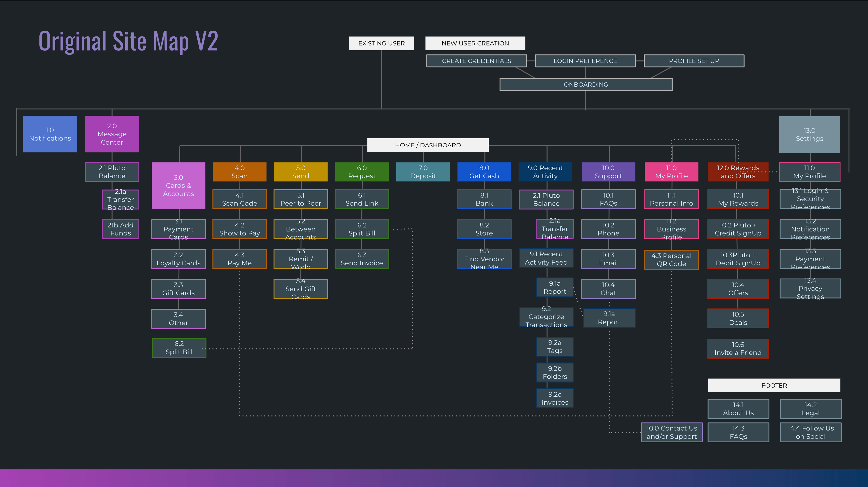
Task: Click the 9.2b Folders node
Action: (x=555, y=373)
